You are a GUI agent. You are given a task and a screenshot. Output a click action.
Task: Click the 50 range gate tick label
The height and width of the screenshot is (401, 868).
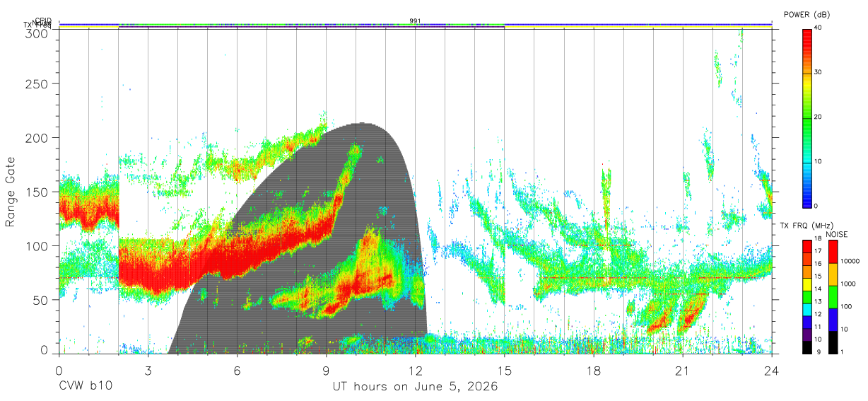[x=42, y=299]
